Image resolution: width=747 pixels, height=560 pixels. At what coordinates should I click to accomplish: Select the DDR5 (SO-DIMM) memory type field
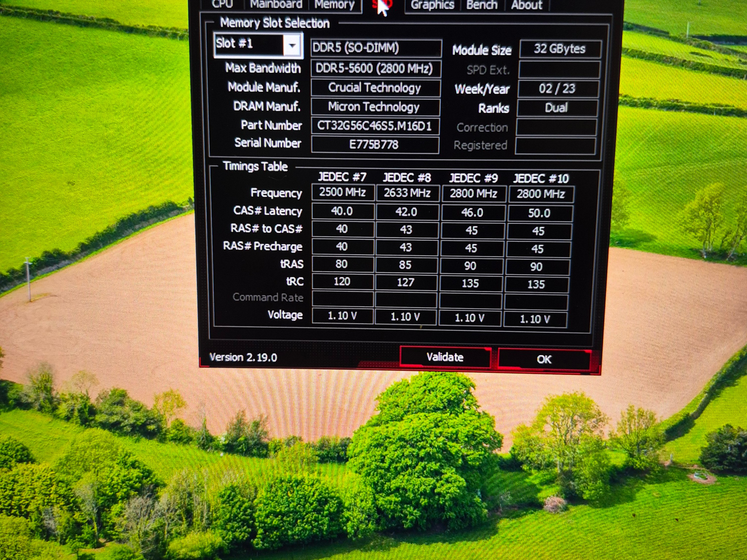[376, 48]
